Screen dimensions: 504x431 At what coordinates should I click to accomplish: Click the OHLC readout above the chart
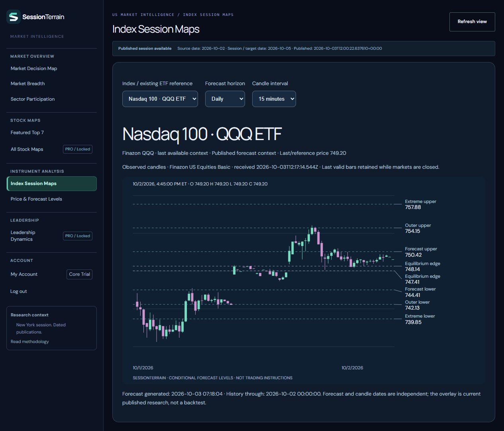pyautogui.click(x=200, y=184)
